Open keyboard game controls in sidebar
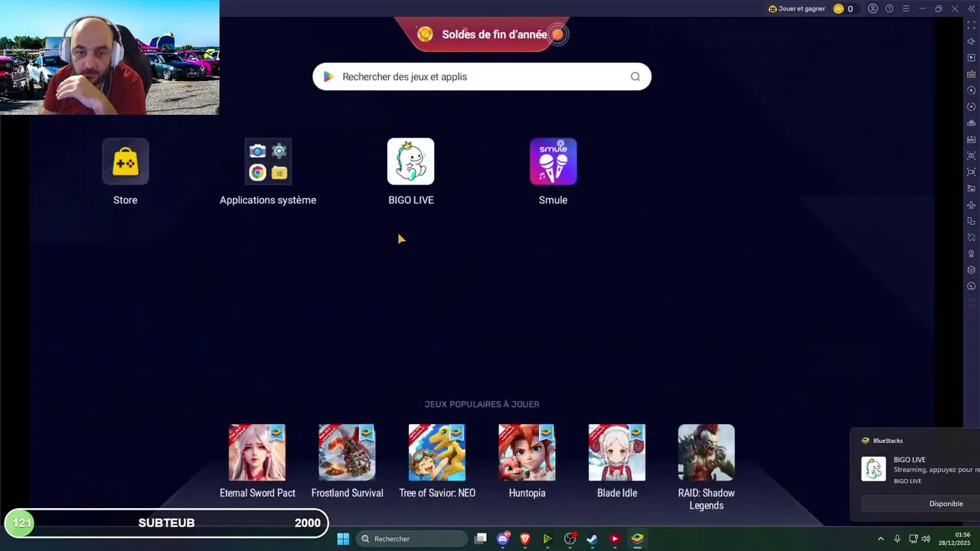Screen dimensions: 980x551 point(972,74)
